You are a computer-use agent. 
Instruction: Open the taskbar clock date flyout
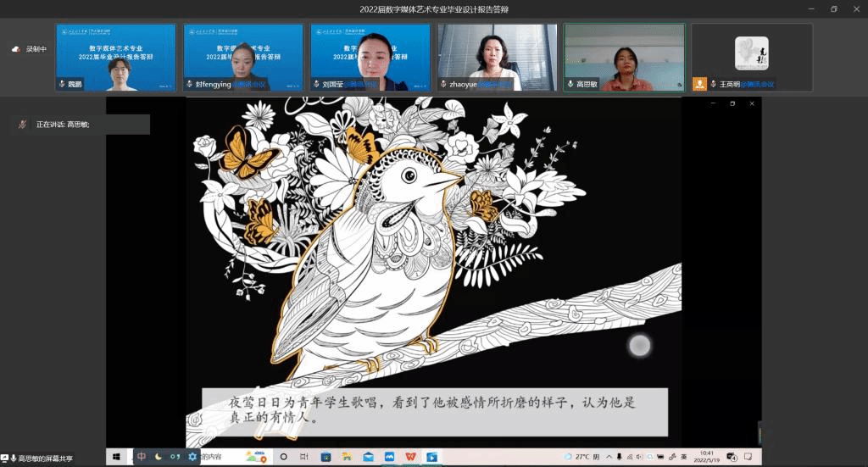709,457
